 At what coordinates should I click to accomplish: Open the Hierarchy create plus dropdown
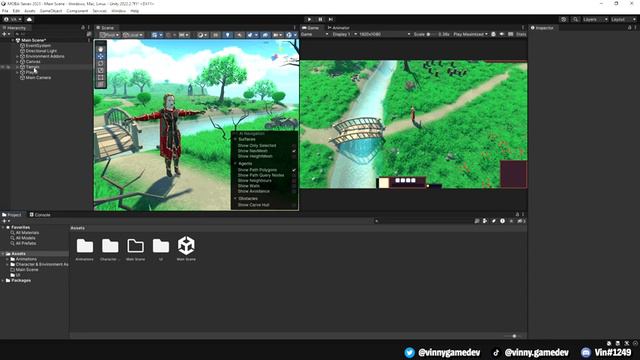pos(6,34)
